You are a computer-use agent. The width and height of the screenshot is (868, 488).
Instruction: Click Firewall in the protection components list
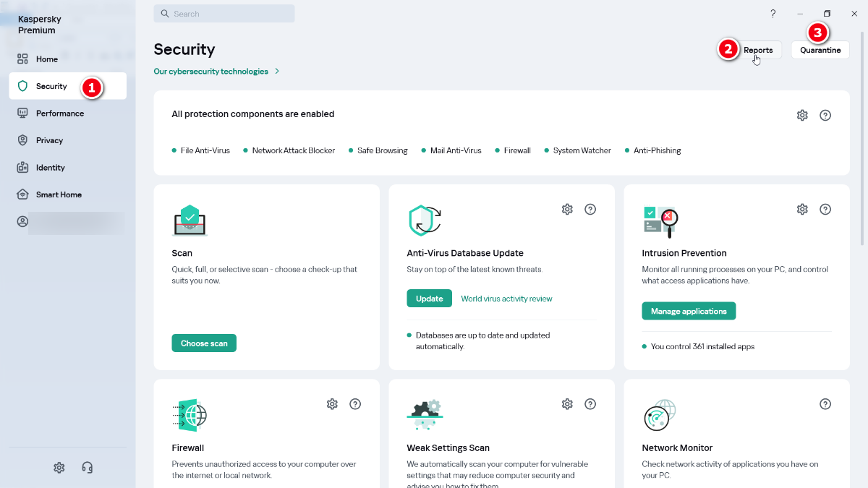(x=517, y=150)
